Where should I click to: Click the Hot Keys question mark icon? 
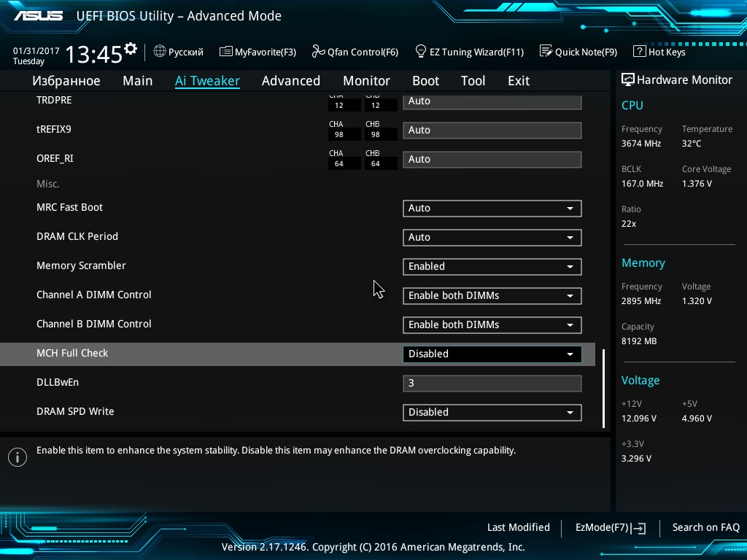pyautogui.click(x=639, y=52)
